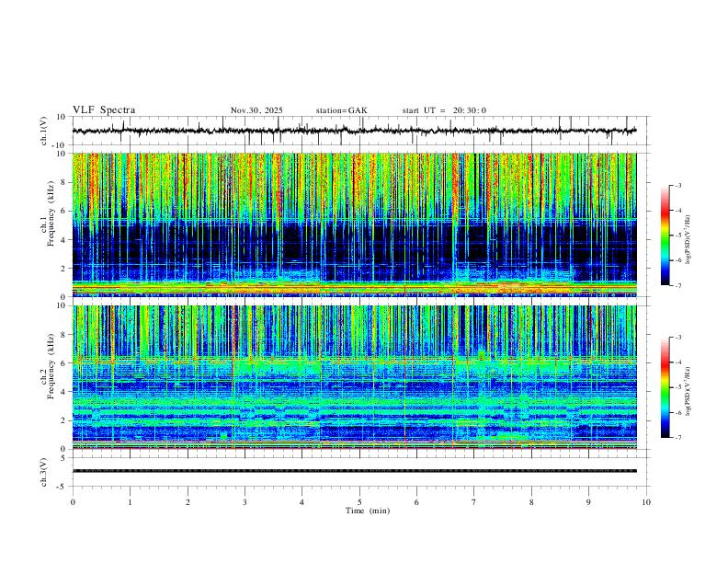Click the '-3' tick on ch.1 colorbar

click(x=678, y=185)
